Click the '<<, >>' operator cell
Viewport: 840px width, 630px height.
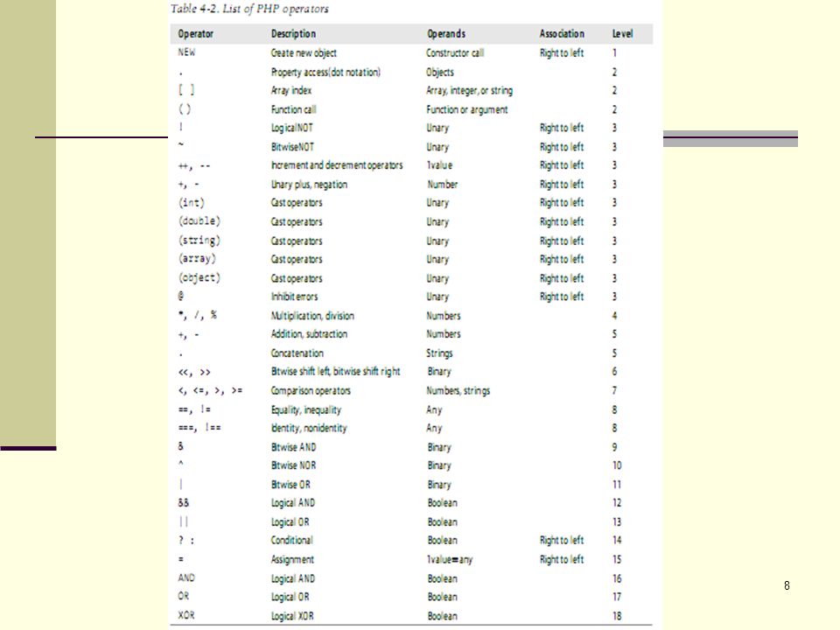pyautogui.click(x=194, y=373)
